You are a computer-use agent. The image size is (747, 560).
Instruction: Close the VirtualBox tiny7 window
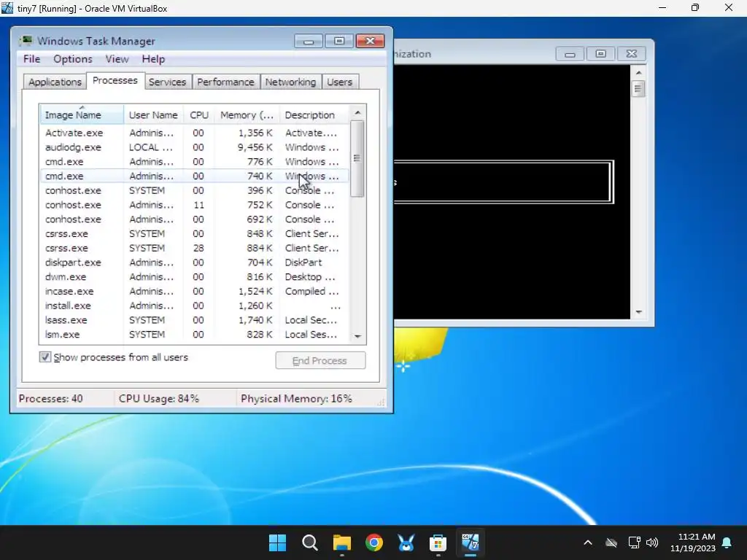tap(729, 8)
